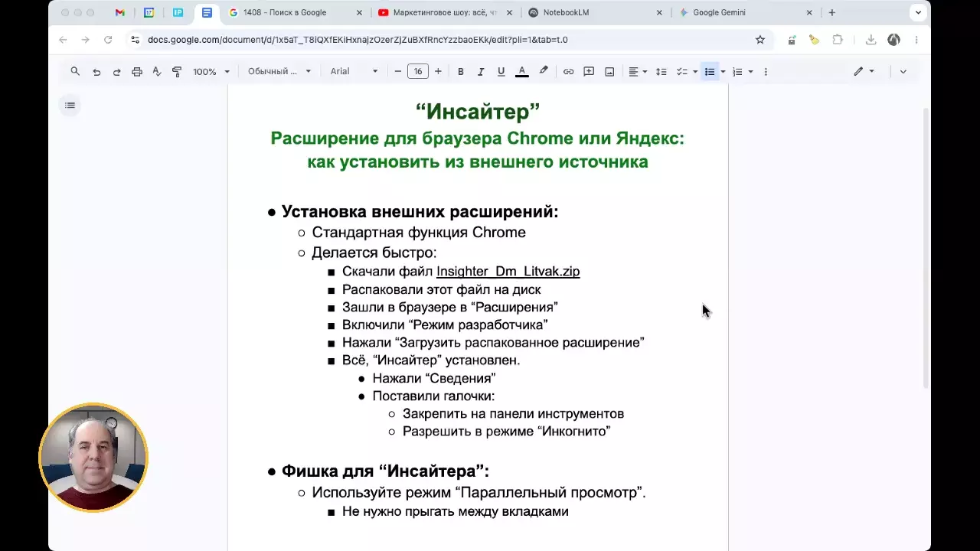Switch to the pinned blue IP tab
980x551 pixels.
[178, 12]
